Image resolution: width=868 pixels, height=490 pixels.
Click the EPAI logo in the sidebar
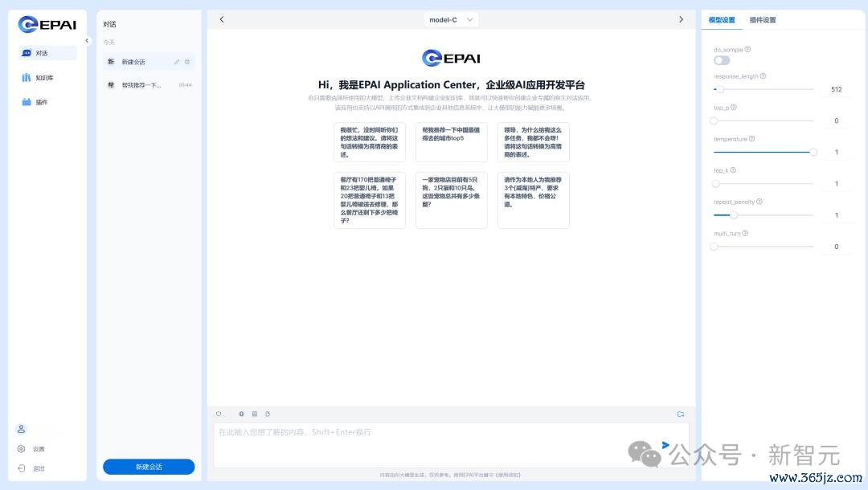click(x=47, y=24)
